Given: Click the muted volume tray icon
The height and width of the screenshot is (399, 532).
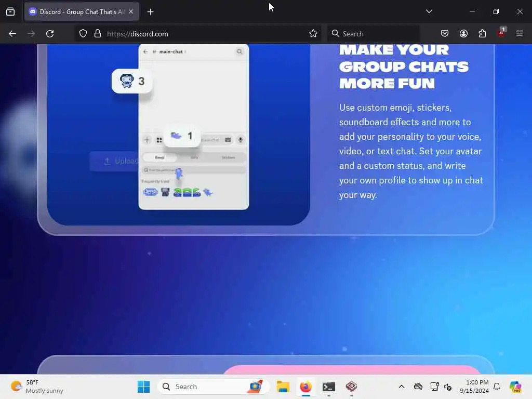Looking at the screenshot, I should tap(448, 387).
